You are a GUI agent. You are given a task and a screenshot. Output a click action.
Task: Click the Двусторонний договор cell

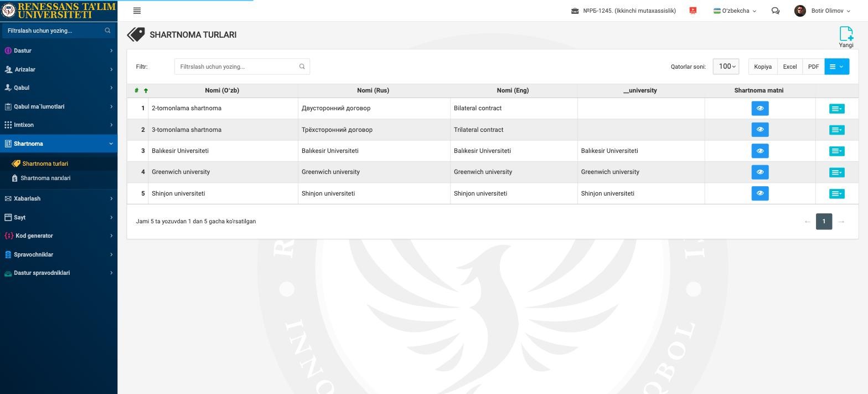point(374,108)
